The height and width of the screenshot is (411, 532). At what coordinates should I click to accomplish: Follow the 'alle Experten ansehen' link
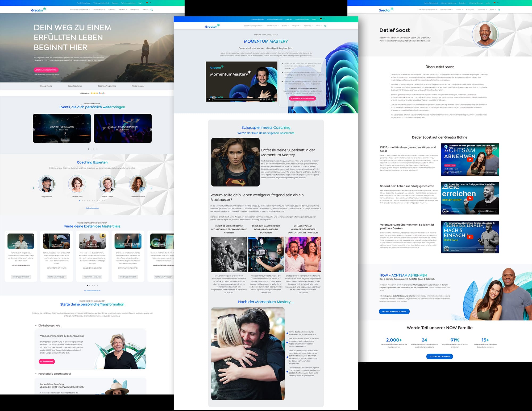pyautogui.click(x=92, y=208)
